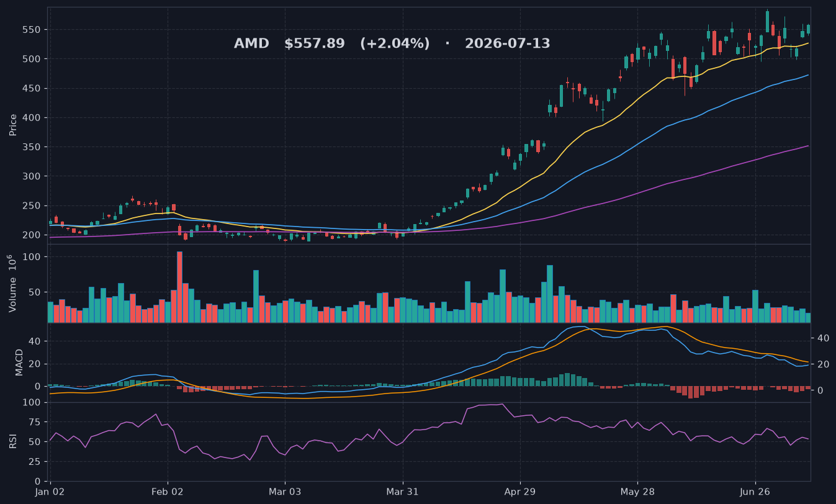Click the Price axis label

coord(13,125)
